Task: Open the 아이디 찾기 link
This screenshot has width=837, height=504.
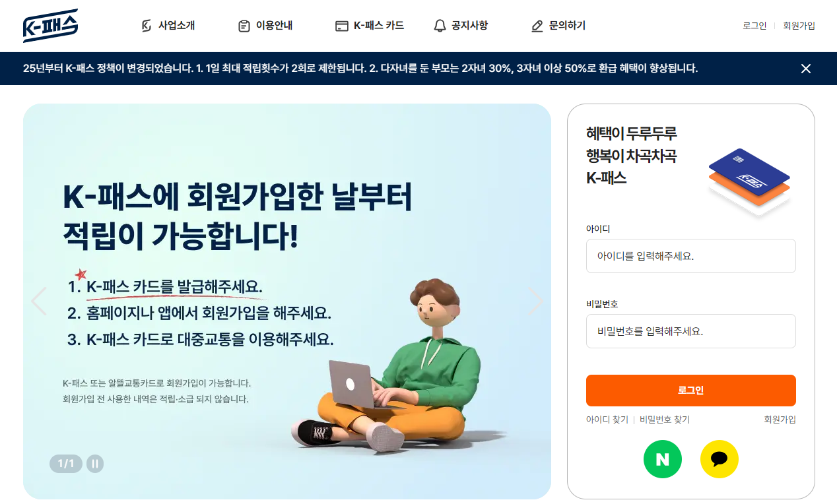Action: tap(607, 420)
